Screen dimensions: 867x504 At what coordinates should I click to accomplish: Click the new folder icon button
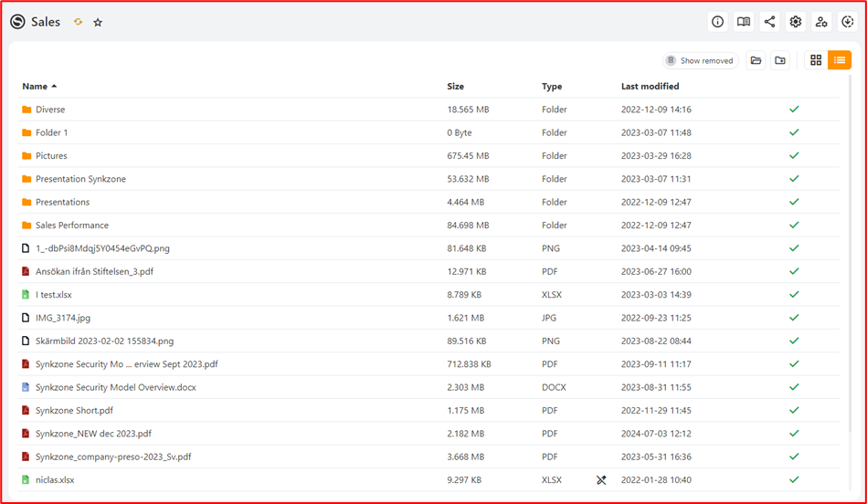pos(780,60)
